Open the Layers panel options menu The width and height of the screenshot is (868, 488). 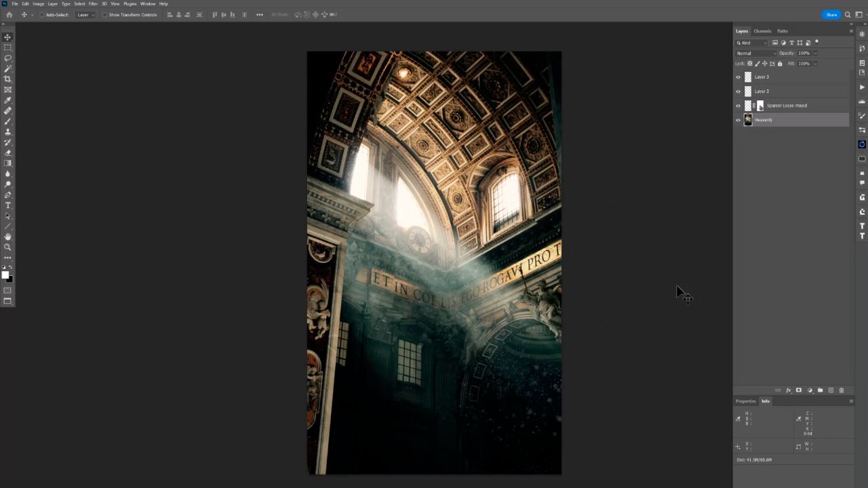851,31
